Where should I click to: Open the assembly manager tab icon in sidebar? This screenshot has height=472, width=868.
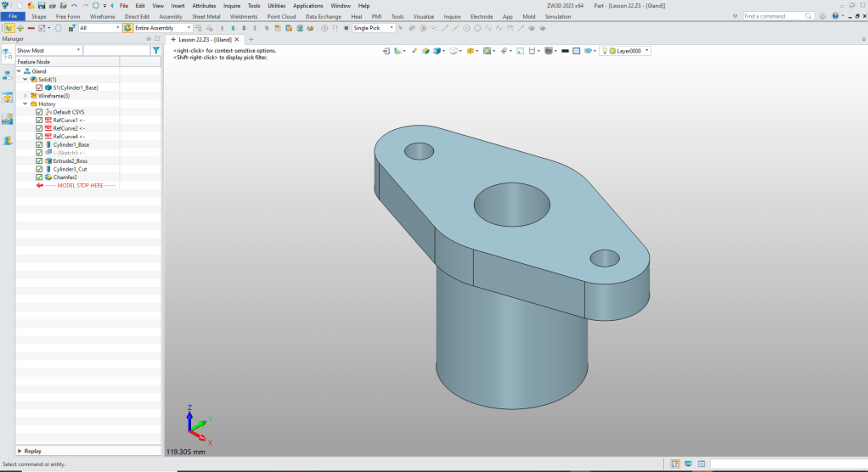pos(7,74)
